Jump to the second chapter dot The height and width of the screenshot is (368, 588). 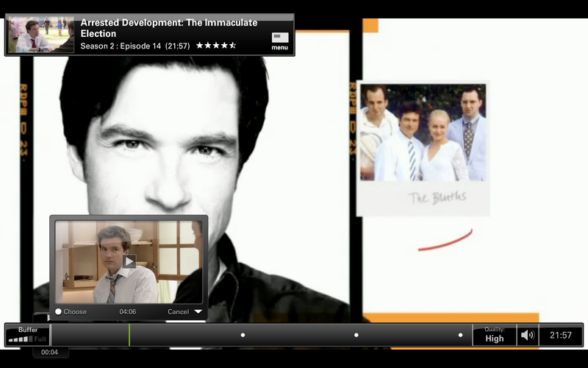coord(356,335)
